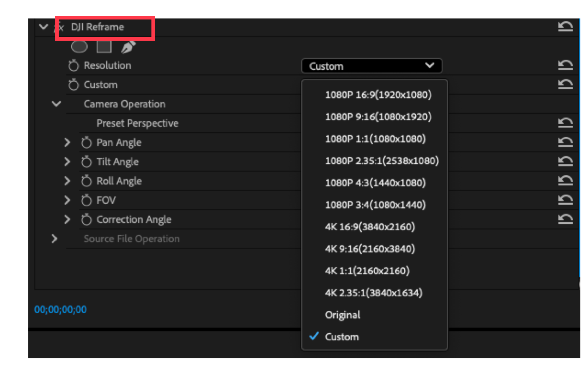
Task: Select the ellipse mask tool
Action: 79,47
